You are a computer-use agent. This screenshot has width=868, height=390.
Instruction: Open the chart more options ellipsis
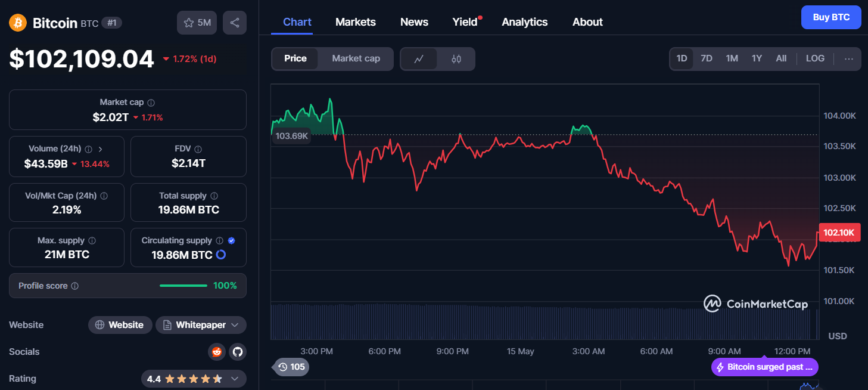tap(849, 58)
